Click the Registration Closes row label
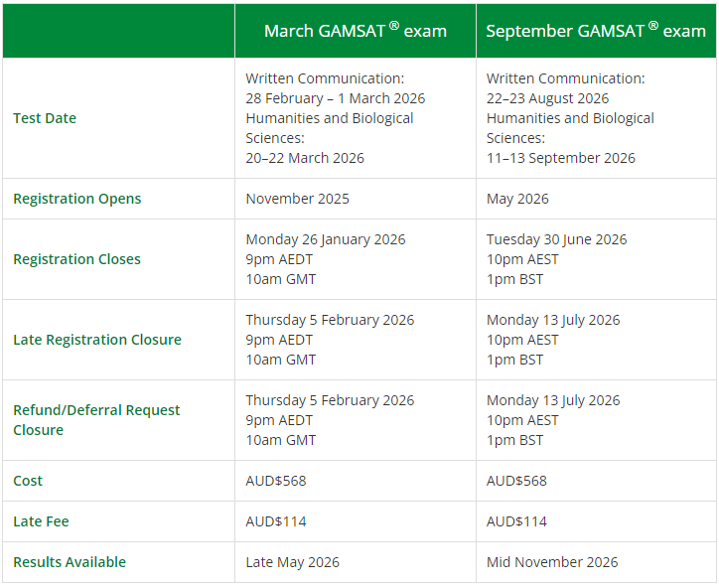Image resolution: width=719 pixels, height=588 pixels. coord(77,259)
